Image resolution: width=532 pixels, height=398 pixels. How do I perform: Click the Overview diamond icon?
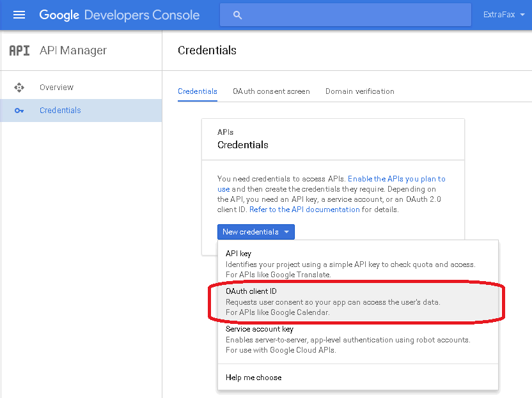coord(19,88)
